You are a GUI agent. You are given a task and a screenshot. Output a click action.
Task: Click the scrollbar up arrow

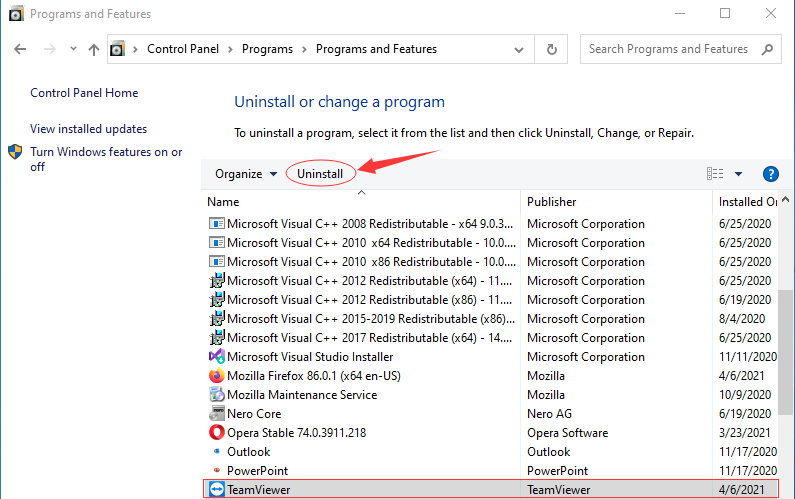pyautogui.click(x=786, y=199)
